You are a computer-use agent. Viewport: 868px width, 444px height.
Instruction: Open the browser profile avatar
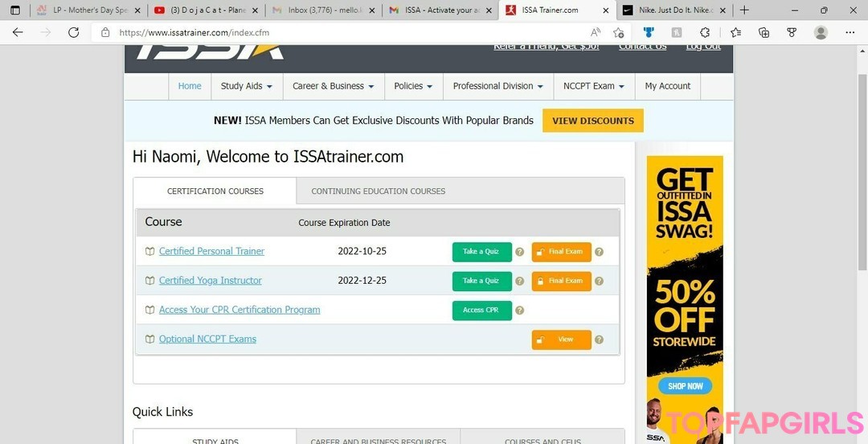pyautogui.click(x=821, y=32)
